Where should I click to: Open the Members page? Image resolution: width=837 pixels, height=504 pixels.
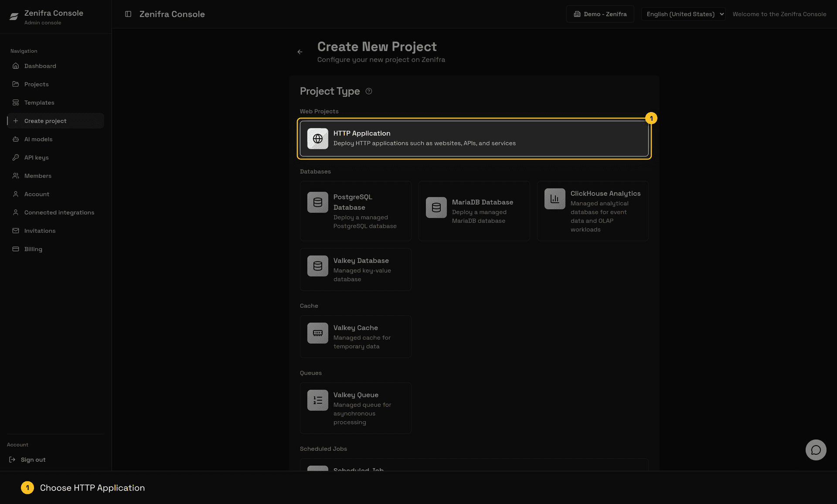coord(56,176)
